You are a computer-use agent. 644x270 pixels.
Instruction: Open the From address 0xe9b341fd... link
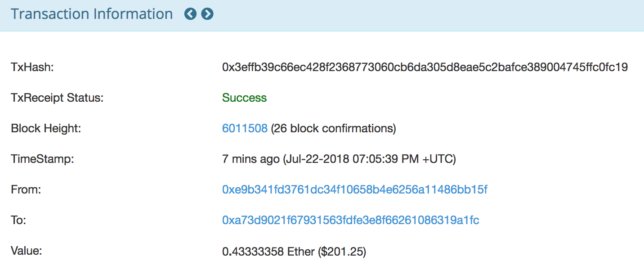[355, 190]
